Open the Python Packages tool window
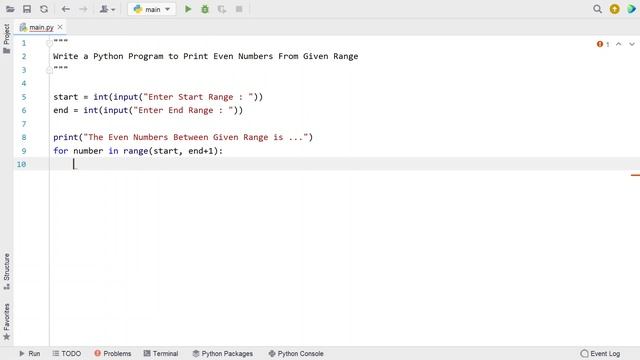 click(223, 353)
